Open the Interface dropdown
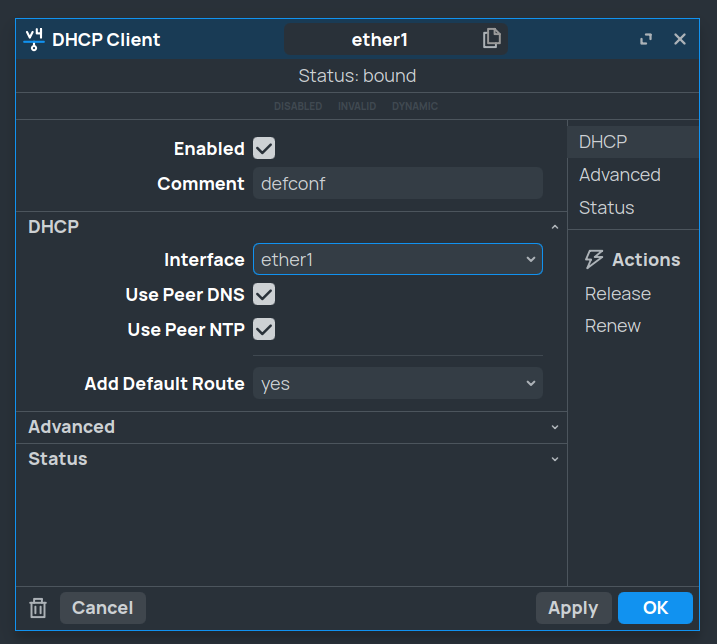Image resolution: width=717 pixels, height=644 pixels. tap(398, 259)
